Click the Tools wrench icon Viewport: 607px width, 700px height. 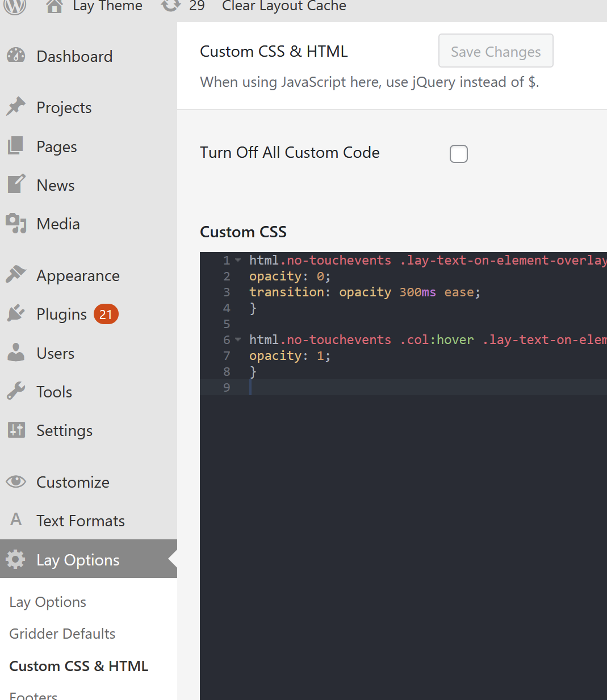[16, 391]
